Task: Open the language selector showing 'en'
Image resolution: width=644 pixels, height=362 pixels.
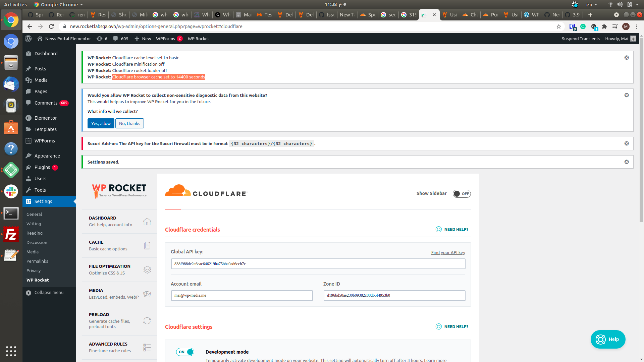Action: click(x=592, y=4)
